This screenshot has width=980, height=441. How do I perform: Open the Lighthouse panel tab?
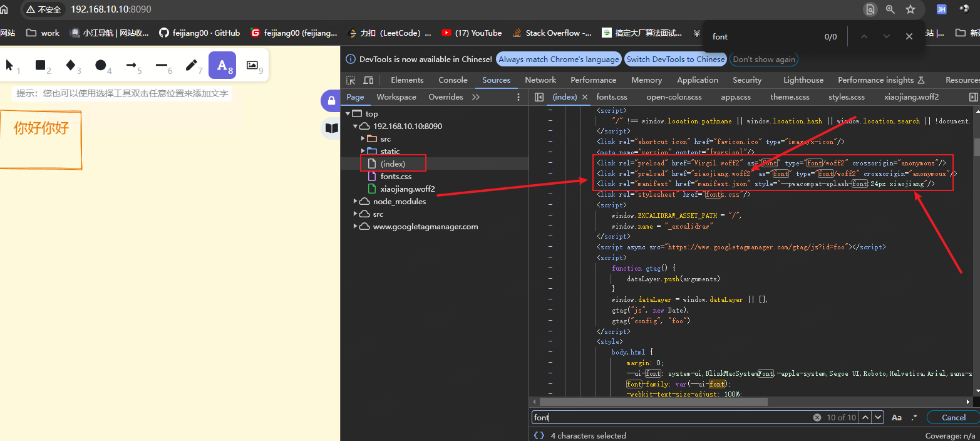click(803, 80)
